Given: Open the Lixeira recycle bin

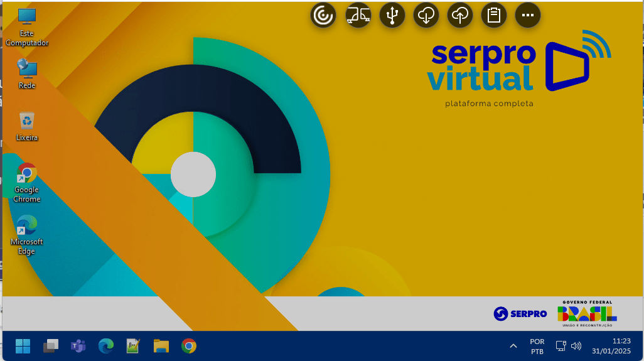Looking at the screenshot, I should pos(27,126).
